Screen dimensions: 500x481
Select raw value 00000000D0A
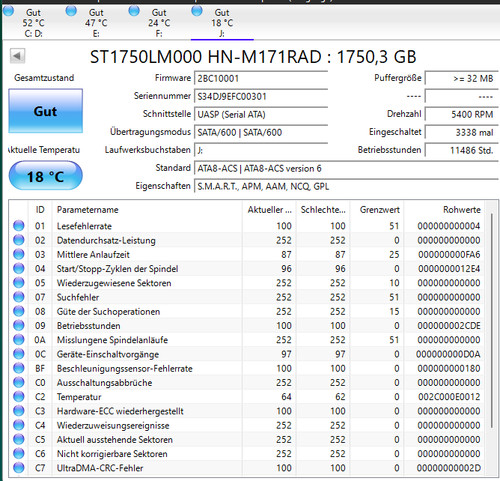448,354
